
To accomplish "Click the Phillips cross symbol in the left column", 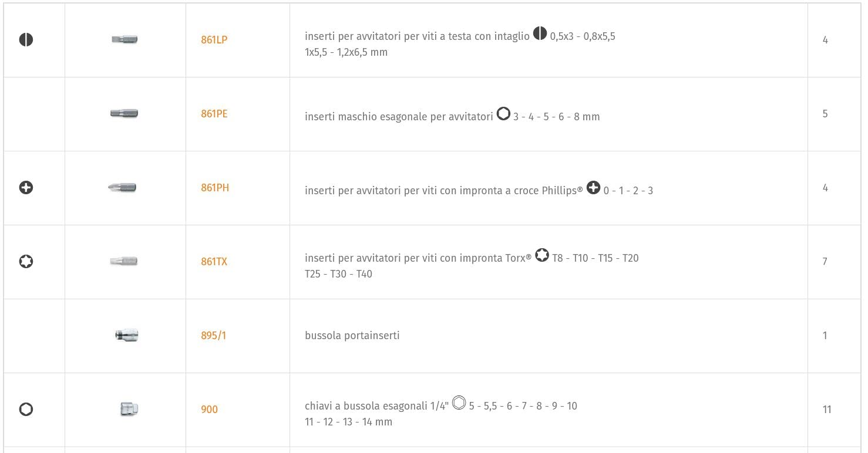I will pyautogui.click(x=26, y=188).
